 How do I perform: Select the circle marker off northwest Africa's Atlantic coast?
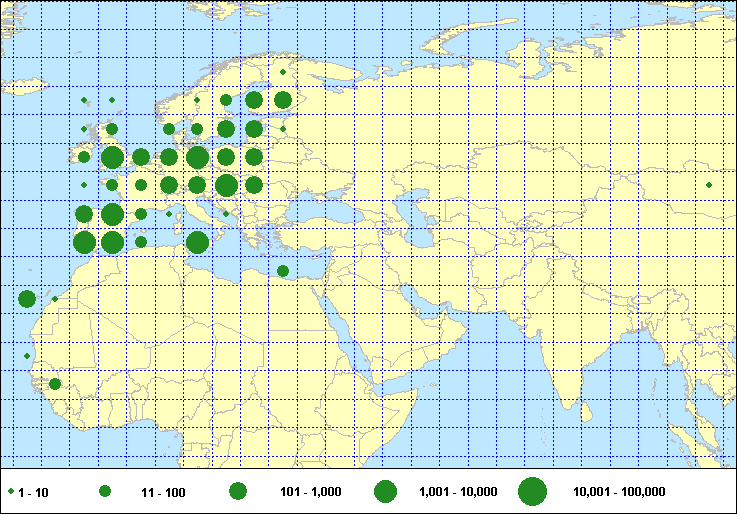[x=27, y=299]
